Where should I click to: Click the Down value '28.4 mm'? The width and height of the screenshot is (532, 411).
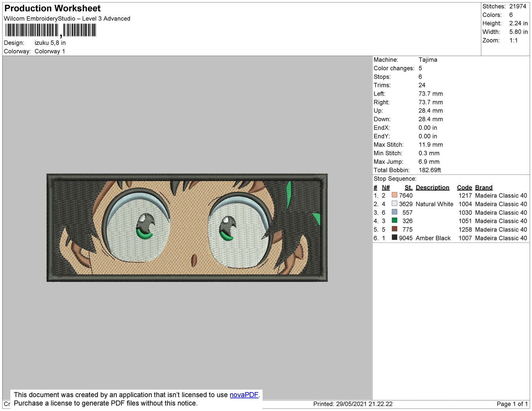431,119
